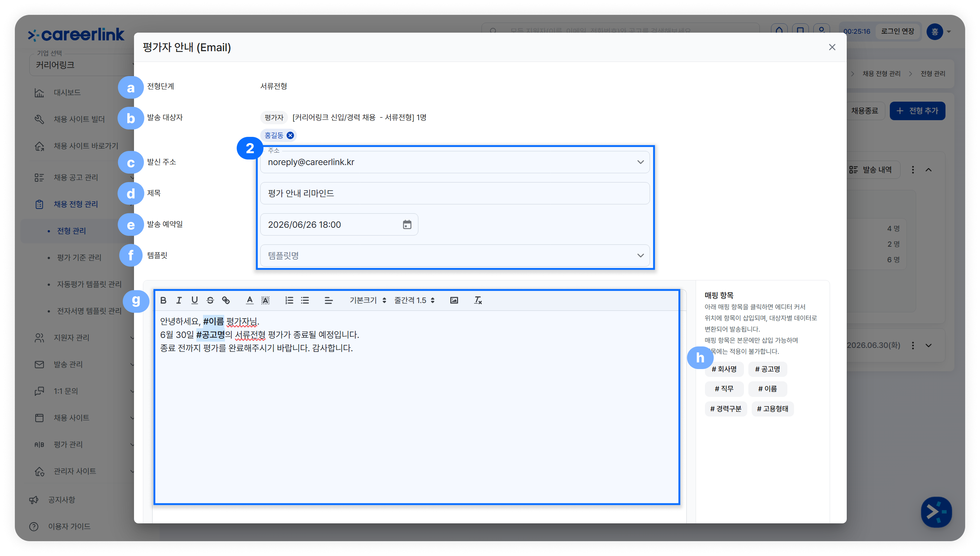Expand 지원자 관리 sidebar menu
This screenshot has height=556, width=980.
71,338
